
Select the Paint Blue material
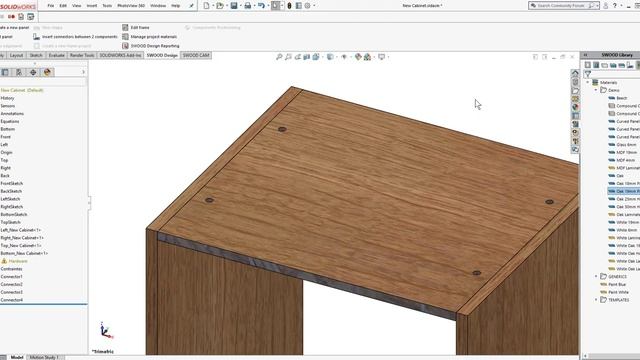pos(617,284)
